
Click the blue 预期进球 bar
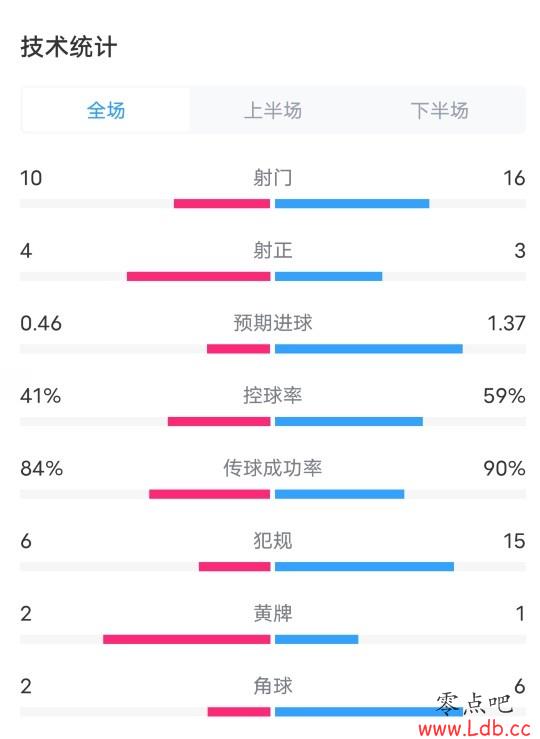pyautogui.click(x=369, y=349)
